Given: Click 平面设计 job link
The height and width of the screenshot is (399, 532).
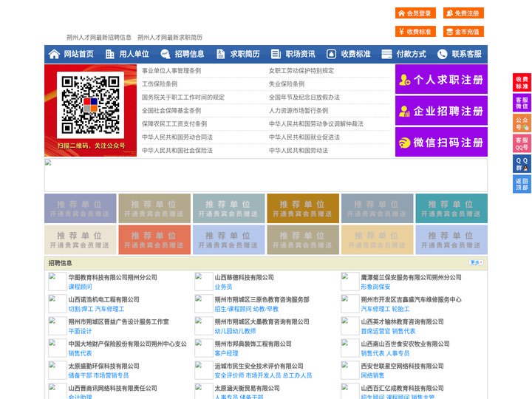Looking at the screenshot, I should click(80, 331).
